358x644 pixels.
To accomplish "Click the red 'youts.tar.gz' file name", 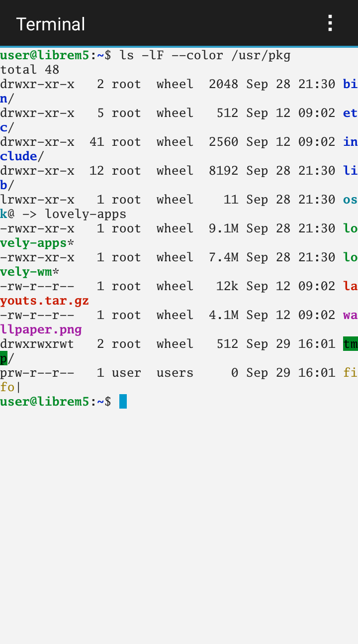I will pos(45,301).
